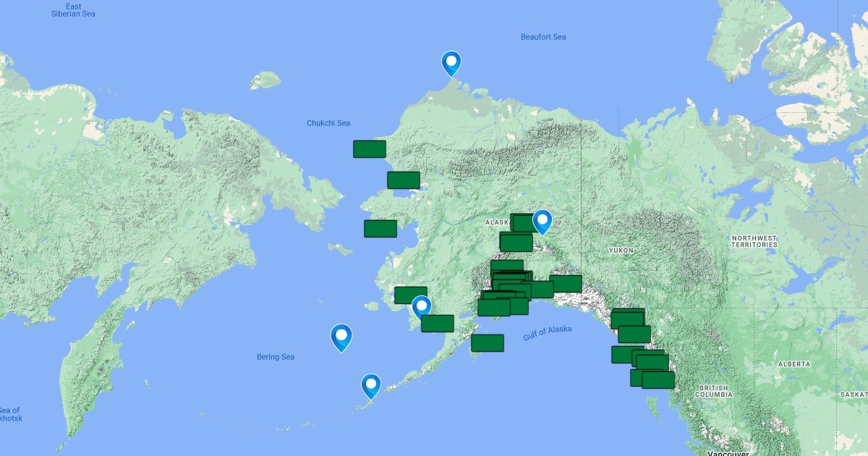Select green marker just right of southwest blue pin
The image size is (868, 456).
coord(438,324)
